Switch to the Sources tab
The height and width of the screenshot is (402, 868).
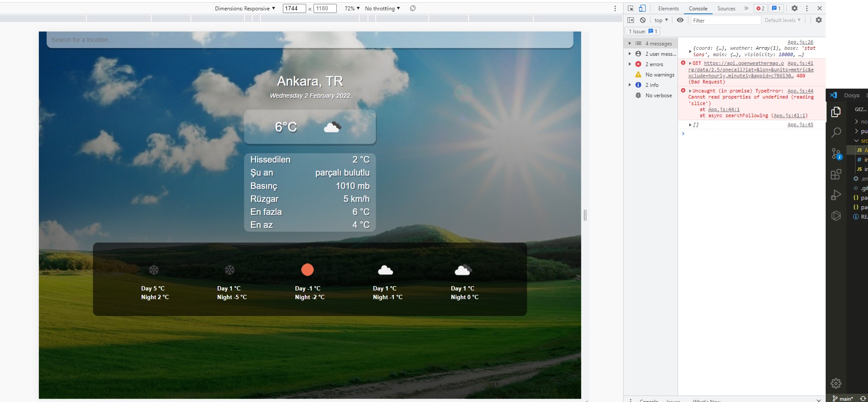pos(726,9)
